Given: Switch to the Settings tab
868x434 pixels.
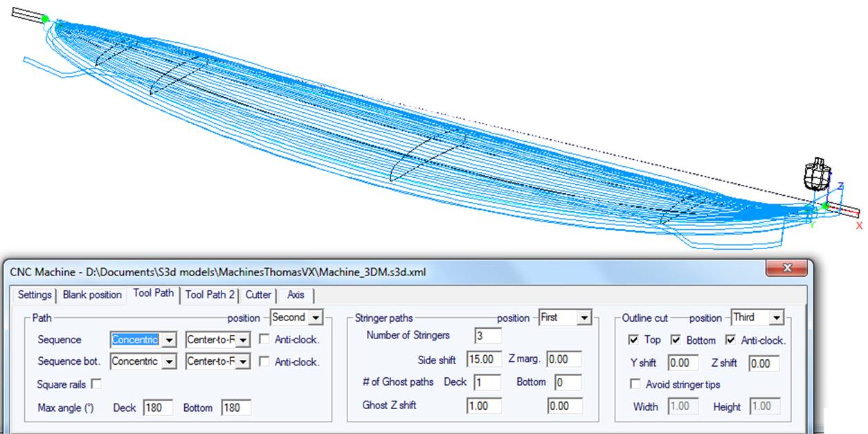Looking at the screenshot, I should tap(35, 295).
